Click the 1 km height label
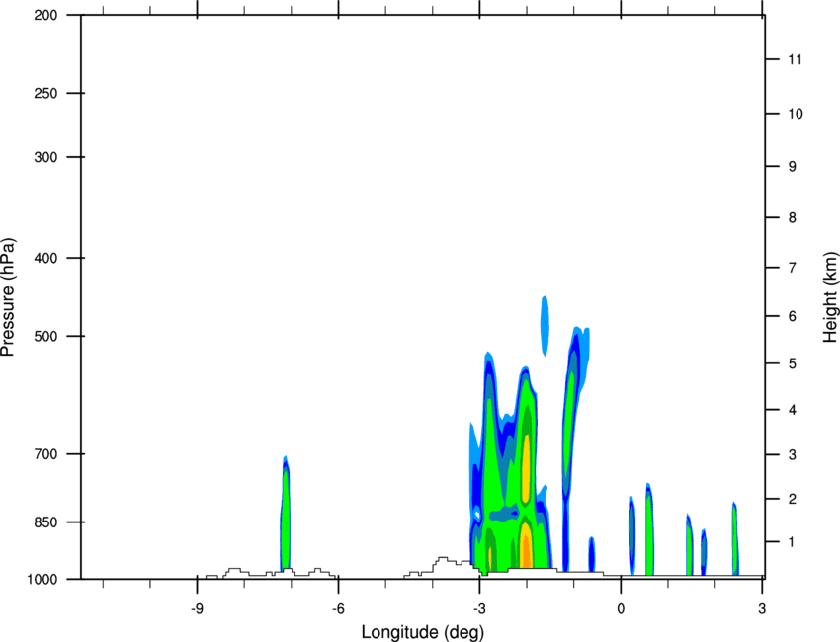 [793, 542]
